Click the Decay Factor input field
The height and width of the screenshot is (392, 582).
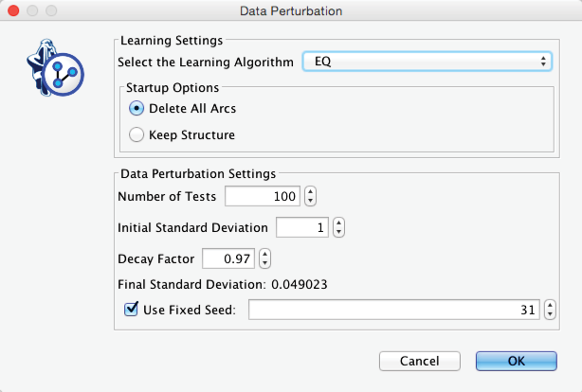pyautogui.click(x=228, y=258)
